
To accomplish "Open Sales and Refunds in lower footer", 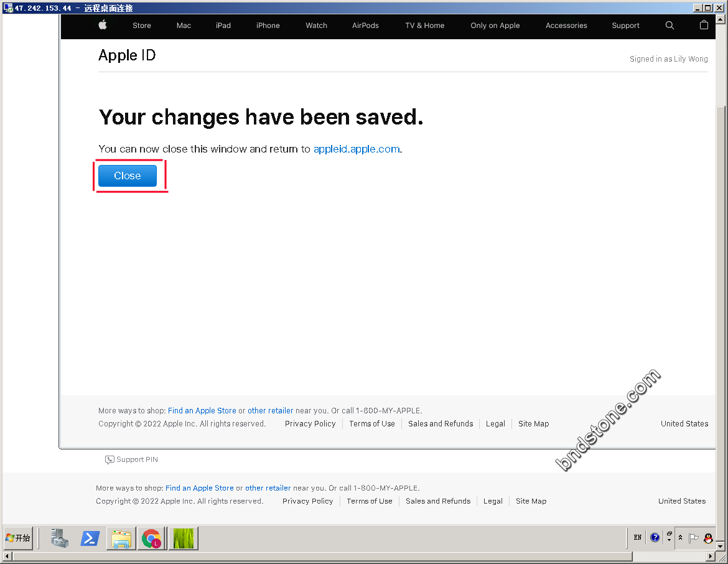I will coord(438,501).
